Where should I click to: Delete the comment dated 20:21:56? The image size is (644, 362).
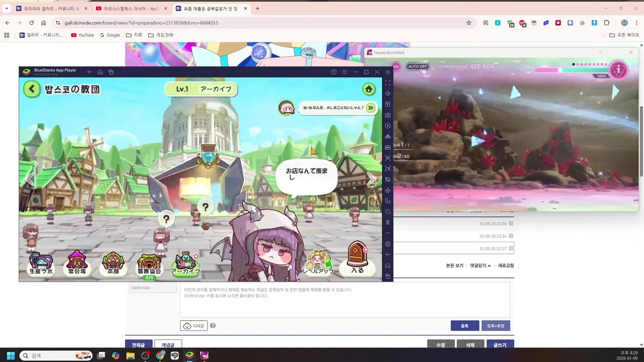click(511, 224)
